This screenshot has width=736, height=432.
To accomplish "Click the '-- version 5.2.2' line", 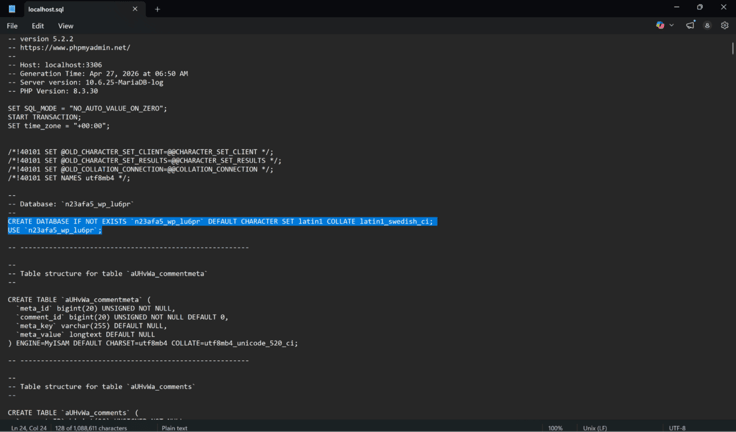I will click(40, 39).
